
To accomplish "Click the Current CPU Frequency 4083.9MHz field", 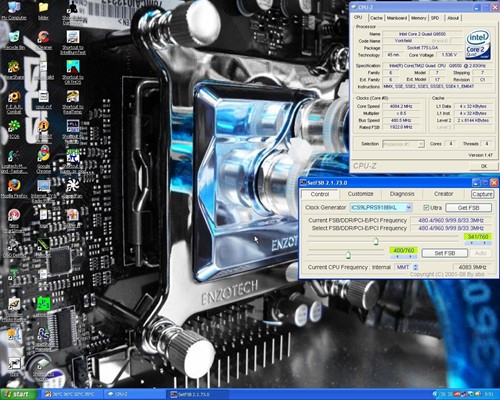I will (x=472, y=267).
